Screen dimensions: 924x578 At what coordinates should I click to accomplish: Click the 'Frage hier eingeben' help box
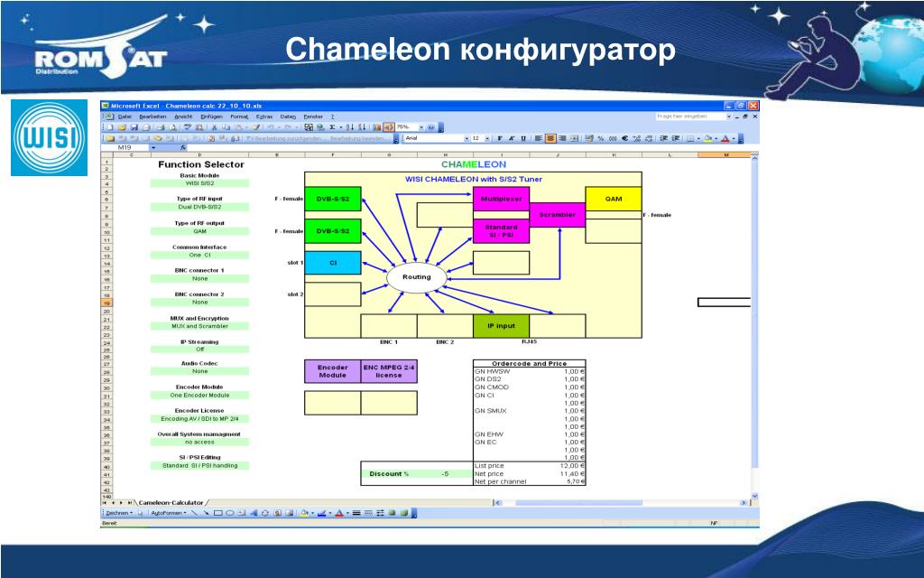click(x=690, y=117)
